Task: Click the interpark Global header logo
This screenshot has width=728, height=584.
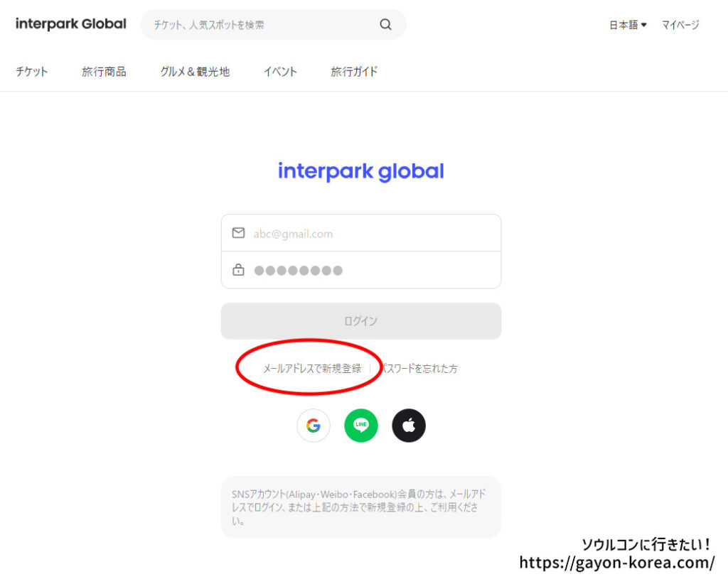Action: click(x=70, y=24)
